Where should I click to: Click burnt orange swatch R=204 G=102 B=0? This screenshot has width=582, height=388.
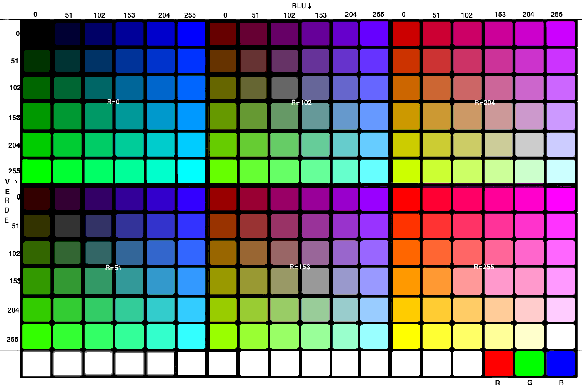coord(406,88)
